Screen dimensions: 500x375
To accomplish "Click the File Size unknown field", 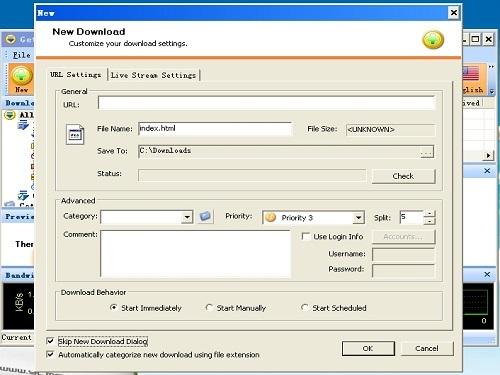I will tap(390, 129).
